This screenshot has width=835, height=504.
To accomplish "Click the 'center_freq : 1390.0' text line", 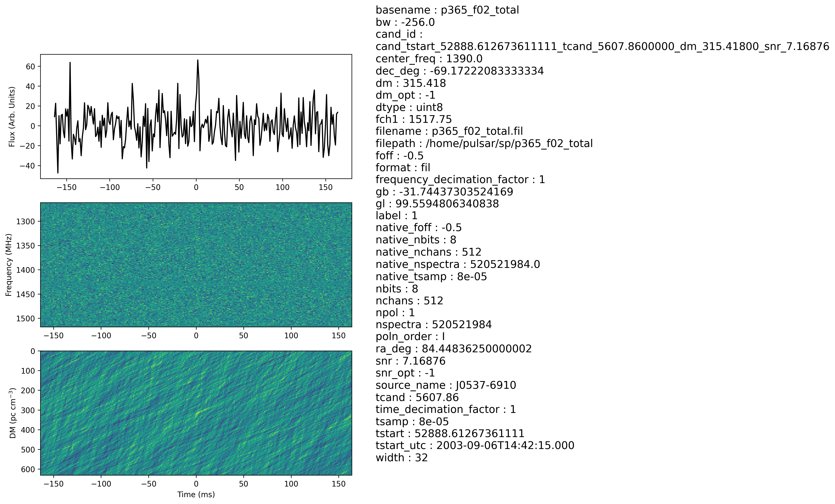I will pos(429,59).
